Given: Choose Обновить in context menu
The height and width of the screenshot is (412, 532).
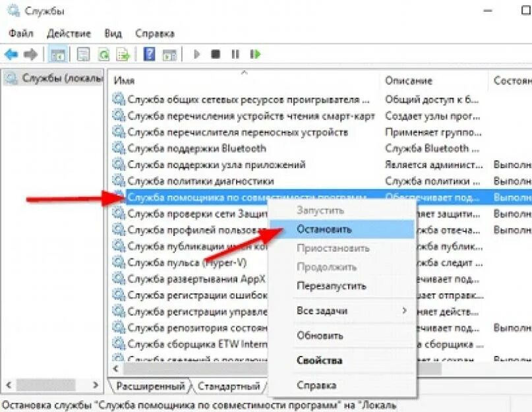Looking at the screenshot, I should click(x=320, y=336).
